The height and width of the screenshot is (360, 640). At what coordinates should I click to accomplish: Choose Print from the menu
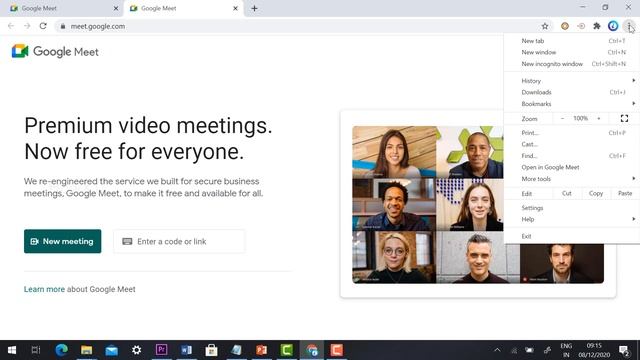pos(571,133)
